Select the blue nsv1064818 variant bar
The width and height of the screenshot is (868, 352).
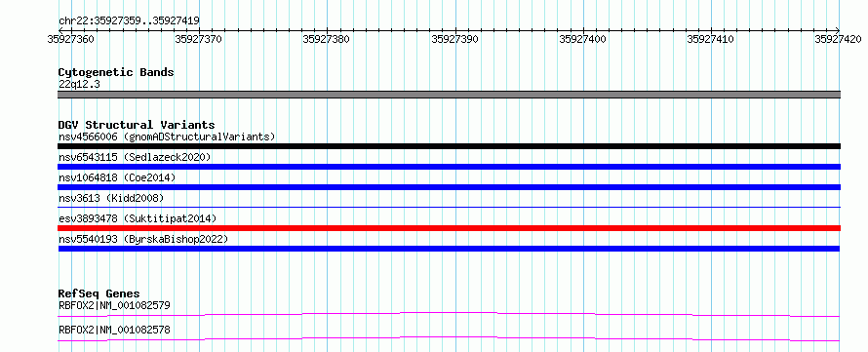[450, 187]
